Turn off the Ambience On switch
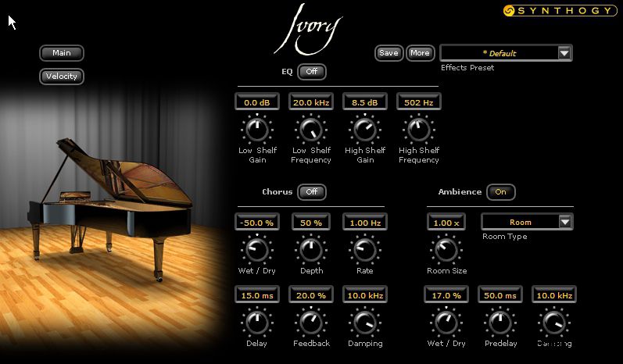Viewport: 623px width, 364px height. 500,191
